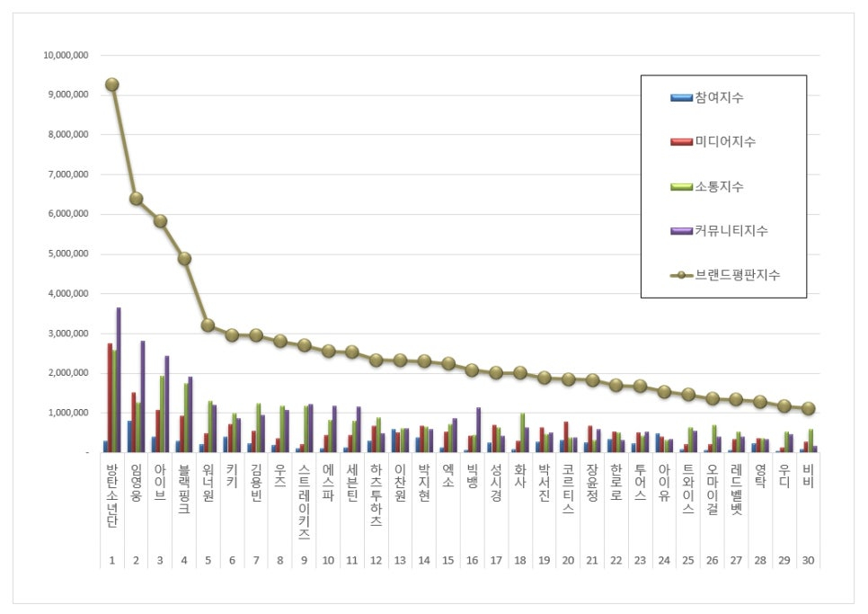This screenshot has width=868, height=614.
Task: Select the 워너원 line data point
Action: point(208,325)
